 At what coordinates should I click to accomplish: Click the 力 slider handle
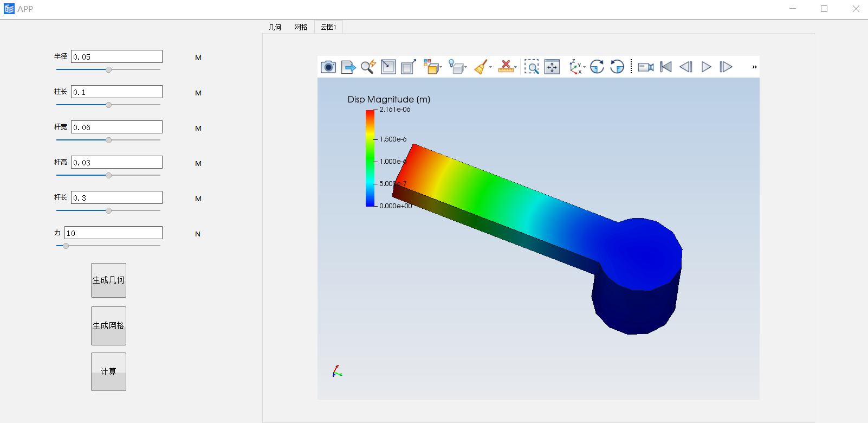pyautogui.click(x=66, y=246)
